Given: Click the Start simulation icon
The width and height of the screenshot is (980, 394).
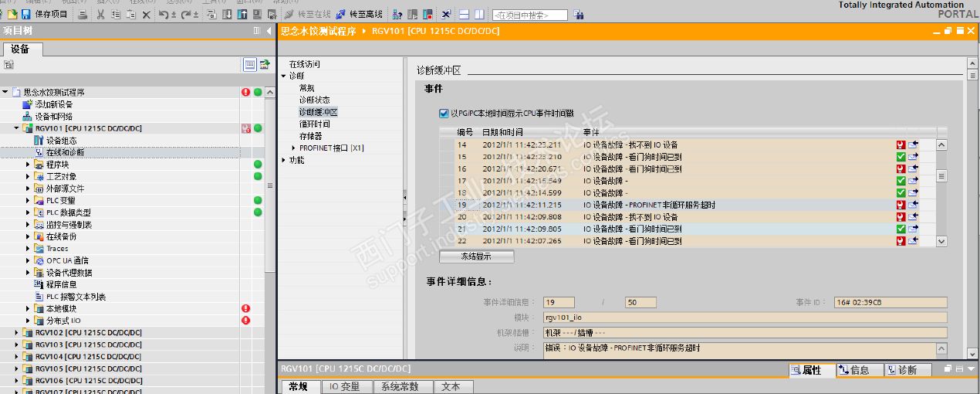Looking at the screenshot, I should click(x=257, y=14).
